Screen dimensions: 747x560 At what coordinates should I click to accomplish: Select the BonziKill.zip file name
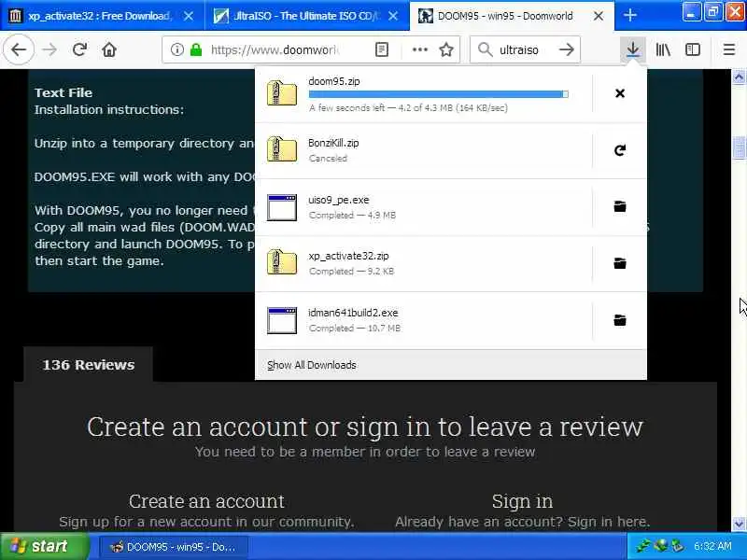[x=333, y=143]
